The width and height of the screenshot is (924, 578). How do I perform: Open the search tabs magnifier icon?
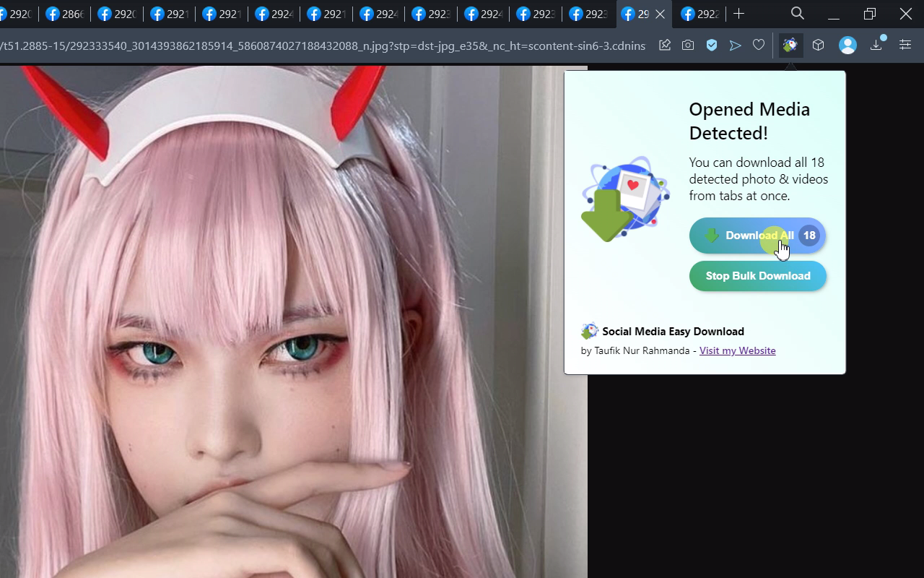[798, 13]
